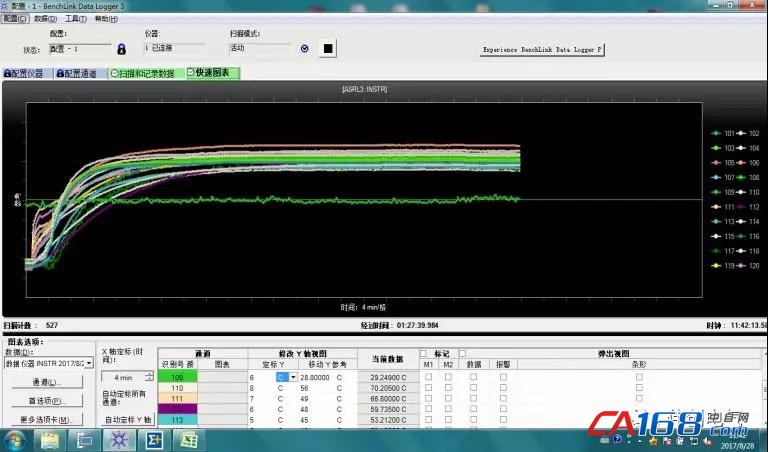The image size is (768, 452).
Task: Open the 帮助(H) menu
Action: click(106, 19)
